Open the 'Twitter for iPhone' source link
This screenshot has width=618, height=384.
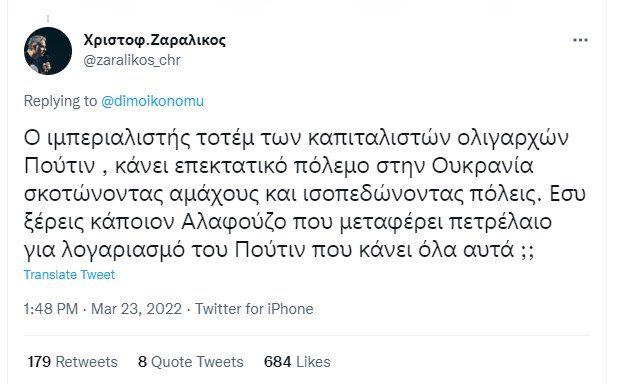pyautogui.click(x=254, y=309)
